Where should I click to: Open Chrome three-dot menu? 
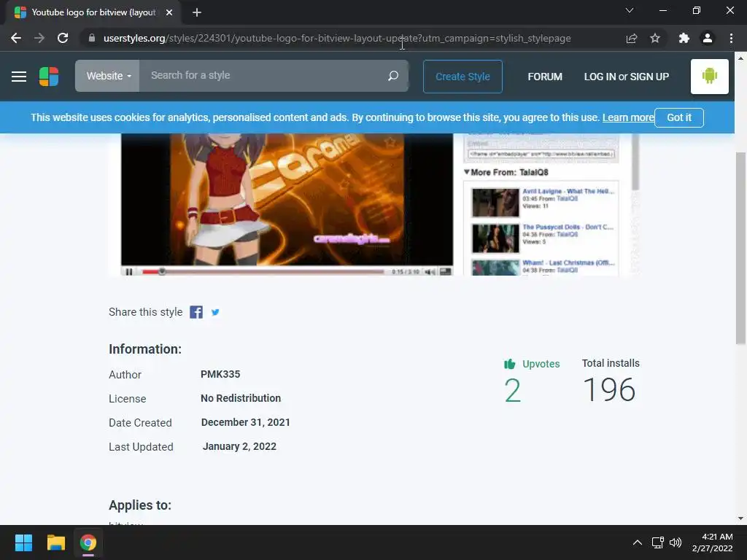(731, 38)
